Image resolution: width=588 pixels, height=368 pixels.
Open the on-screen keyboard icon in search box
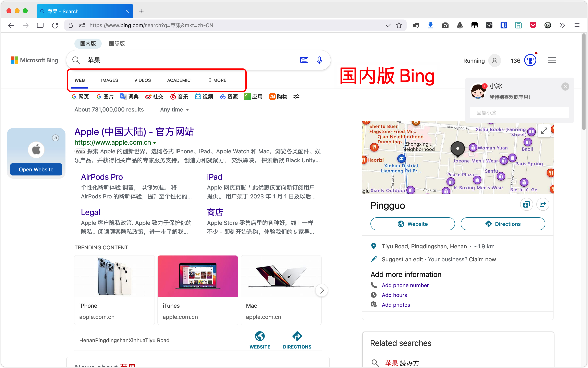tap(304, 60)
